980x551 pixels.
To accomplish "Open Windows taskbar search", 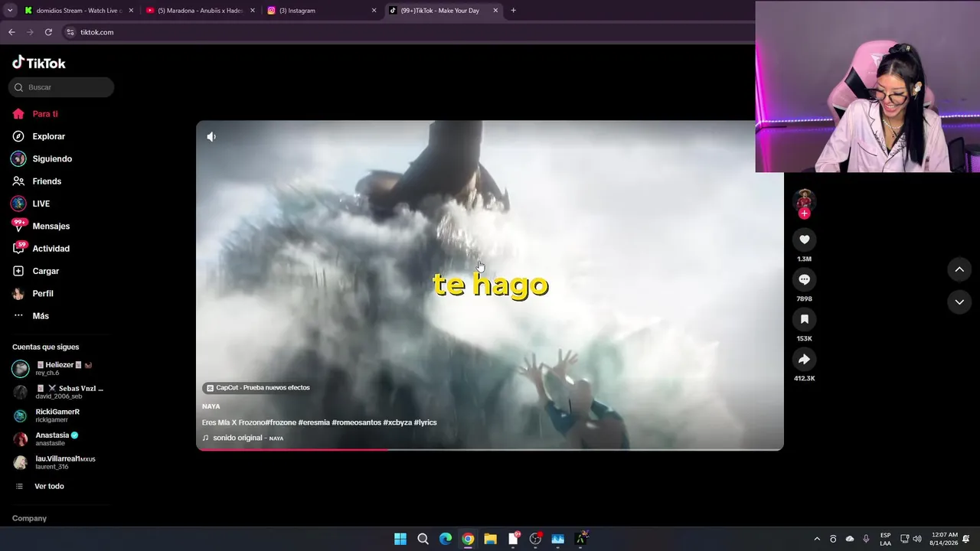I will coord(423,539).
